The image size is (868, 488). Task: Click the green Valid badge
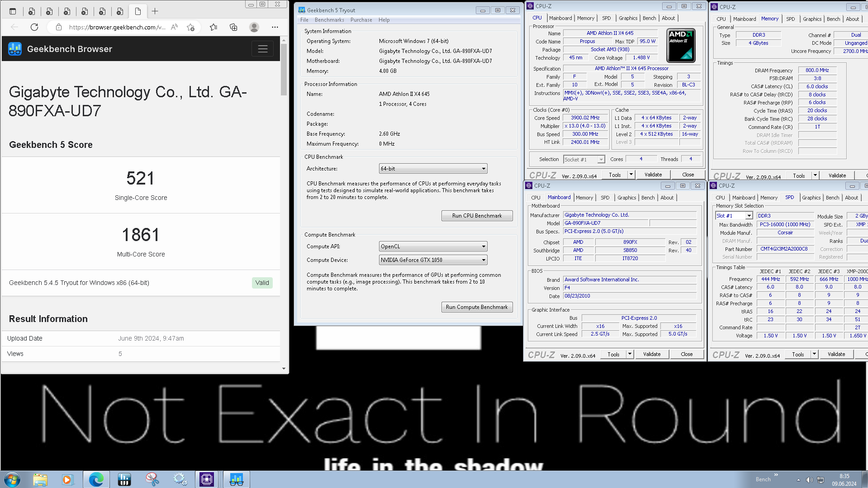point(262,283)
